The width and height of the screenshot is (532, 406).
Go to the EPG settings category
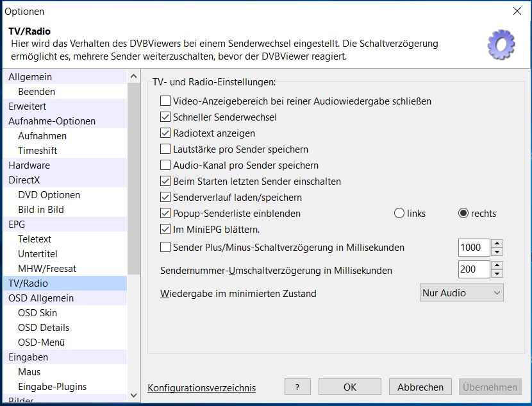point(17,224)
